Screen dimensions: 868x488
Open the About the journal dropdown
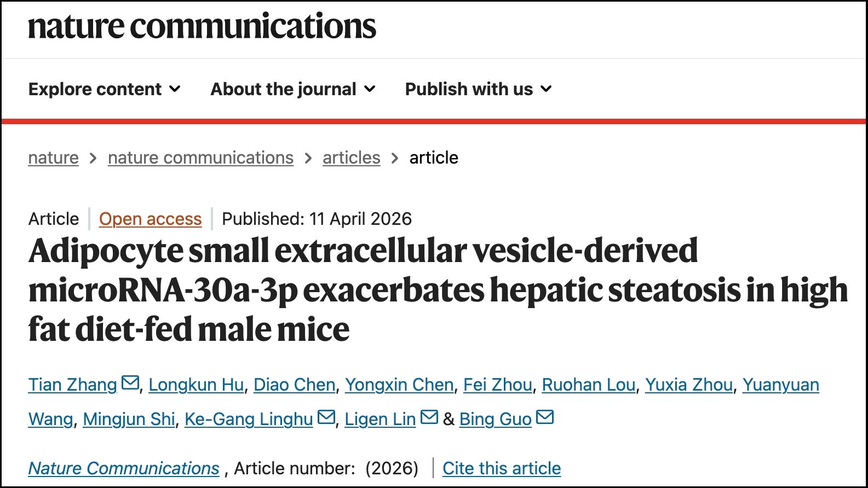293,89
